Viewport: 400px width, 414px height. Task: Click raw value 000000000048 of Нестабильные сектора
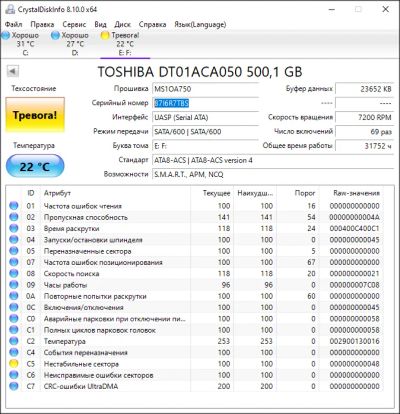(x=354, y=364)
